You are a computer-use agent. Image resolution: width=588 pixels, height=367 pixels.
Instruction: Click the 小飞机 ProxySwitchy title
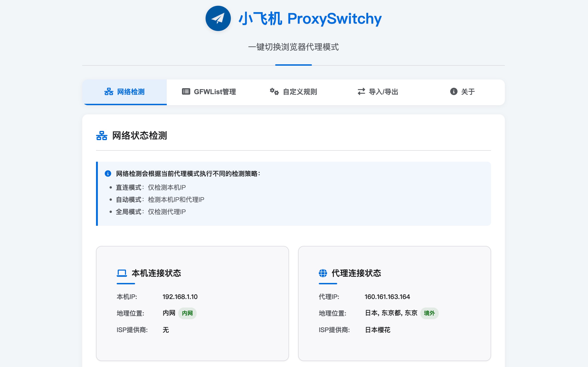click(310, 19)
